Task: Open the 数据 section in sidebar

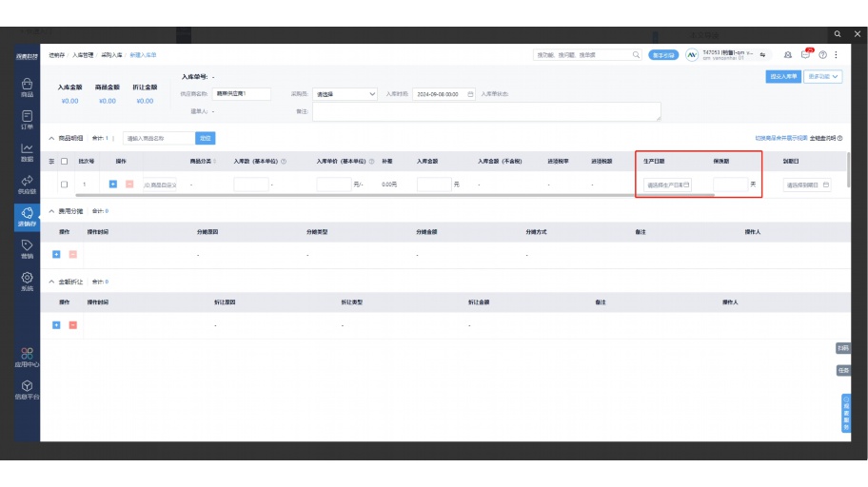Action: click(x=27, y=152)
